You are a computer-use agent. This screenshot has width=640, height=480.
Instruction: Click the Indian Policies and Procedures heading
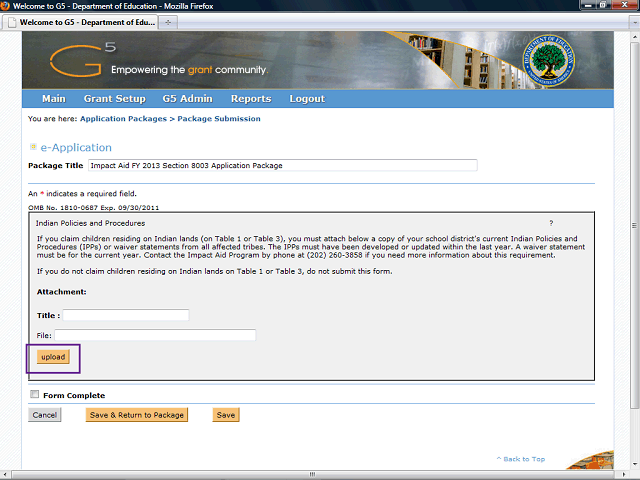click(90, 223)
